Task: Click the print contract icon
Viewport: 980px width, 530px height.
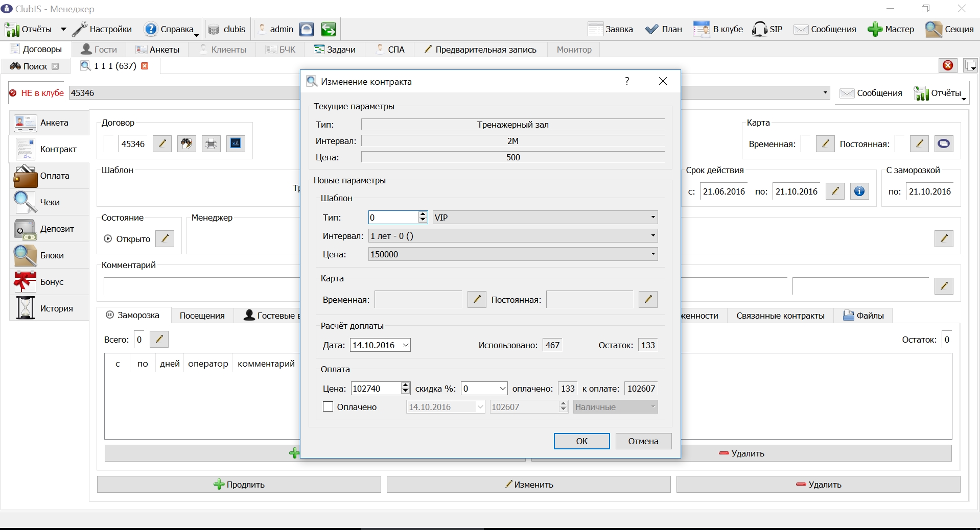Action: pos(211,144)
